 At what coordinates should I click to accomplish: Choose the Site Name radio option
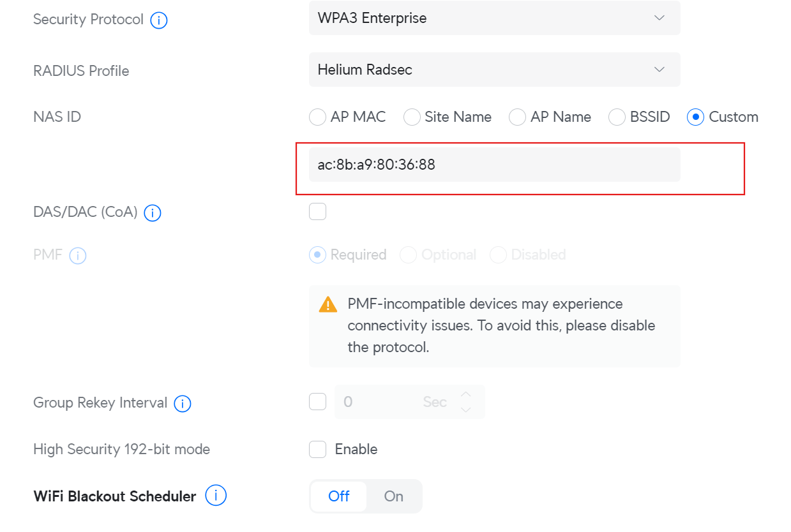(412, 117)
